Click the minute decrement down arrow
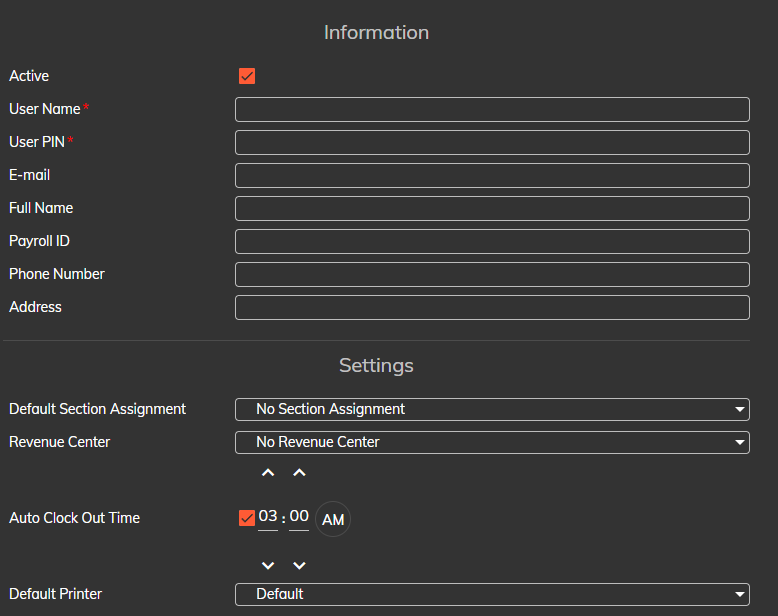The height and width of the screenshot is (616, 778). (x=299, y=566)
